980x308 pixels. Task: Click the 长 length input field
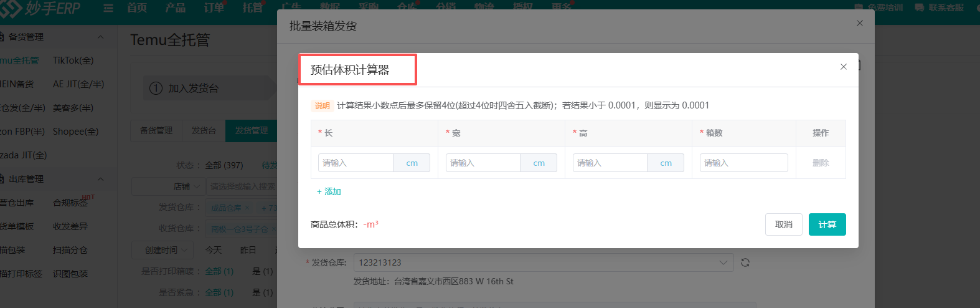356,163
